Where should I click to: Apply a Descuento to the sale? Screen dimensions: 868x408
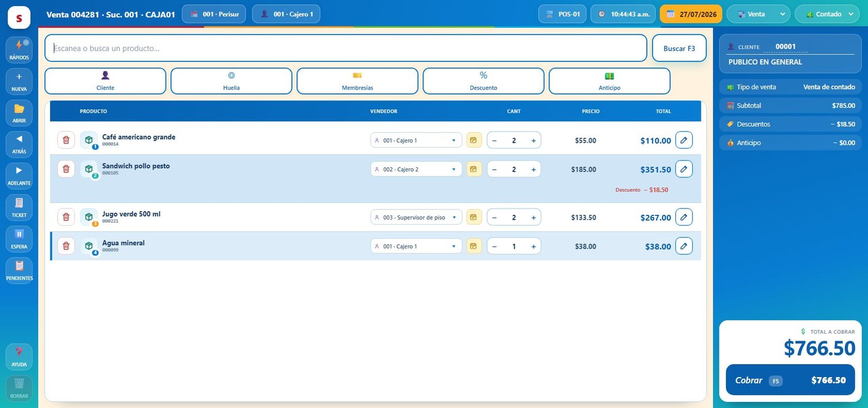pyautogui.click(x=483, y=81)
